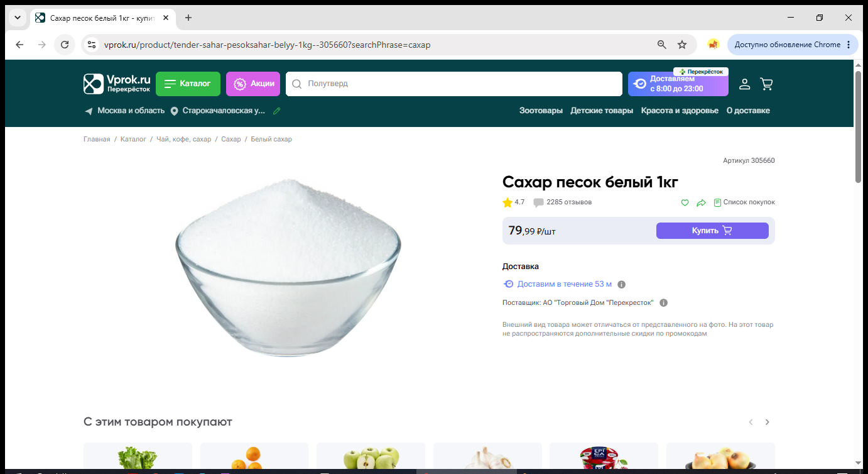Show next recommended products with right arrow

click(x=767, y=422)
